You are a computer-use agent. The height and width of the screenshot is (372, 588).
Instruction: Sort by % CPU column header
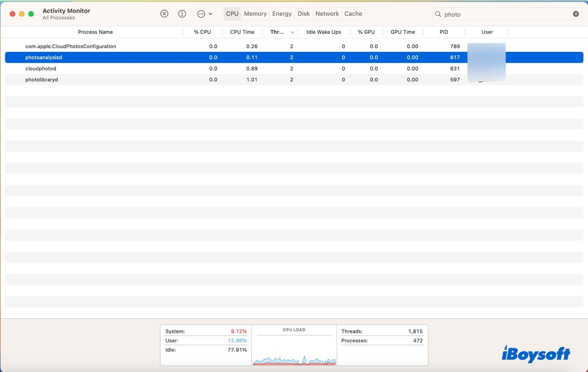coord(202,32)
